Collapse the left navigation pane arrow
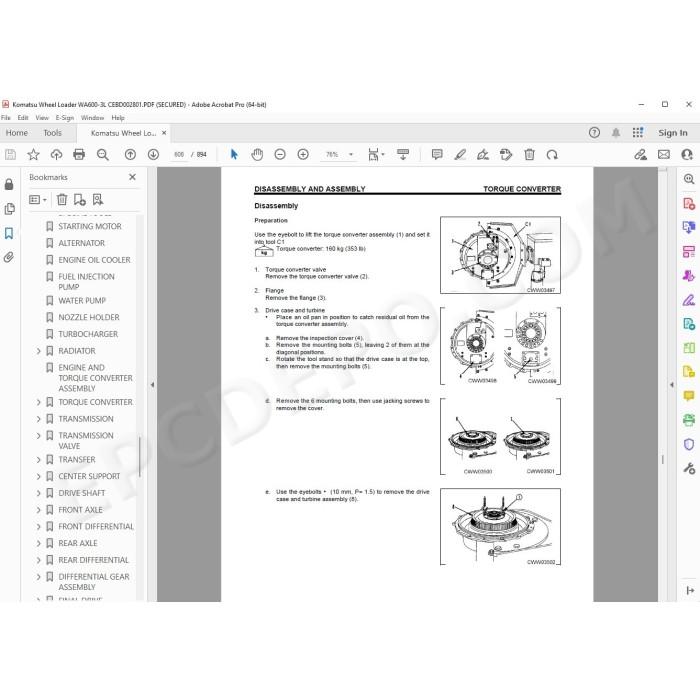 pos(152,385)
